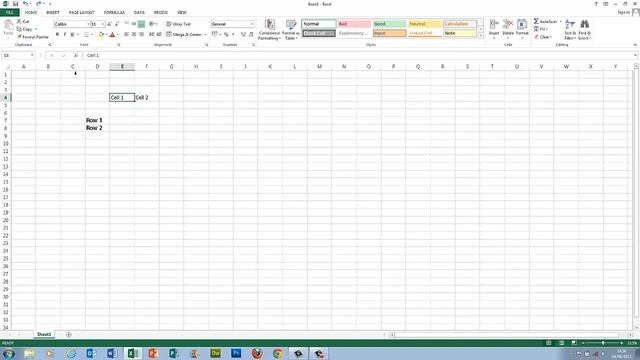Viewport: 640px width, 360px height.
Task: Open the Fill dropdown
Action: [541, 29]
